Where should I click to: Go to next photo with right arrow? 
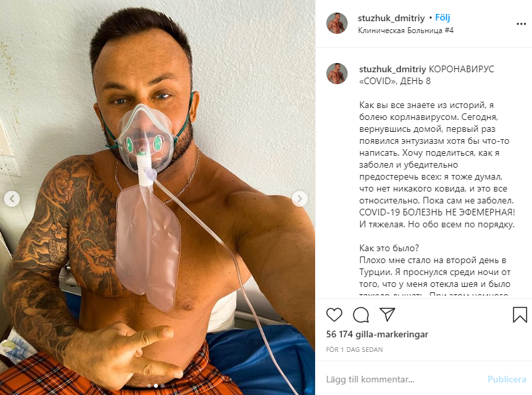pyautogui.click(x=300, y=199)
